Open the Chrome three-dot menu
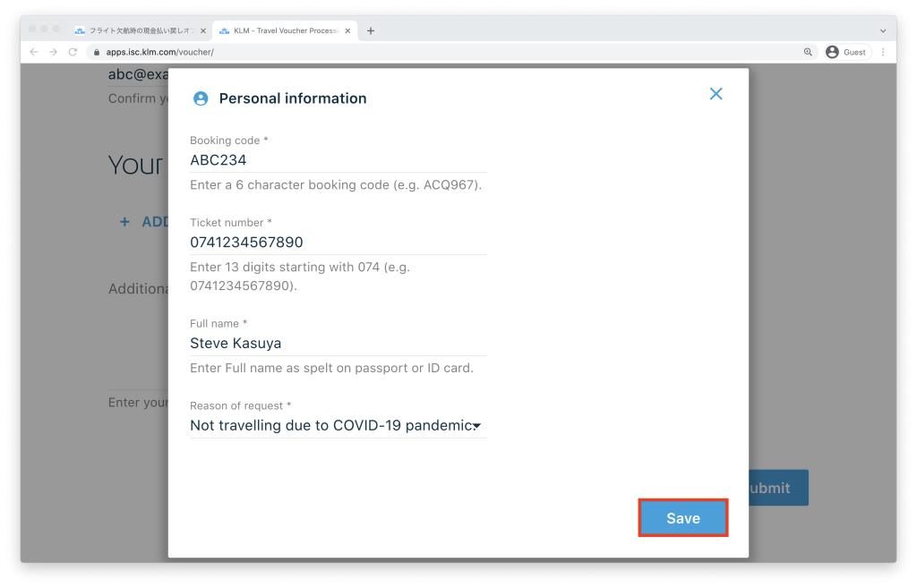 (883, 52)
